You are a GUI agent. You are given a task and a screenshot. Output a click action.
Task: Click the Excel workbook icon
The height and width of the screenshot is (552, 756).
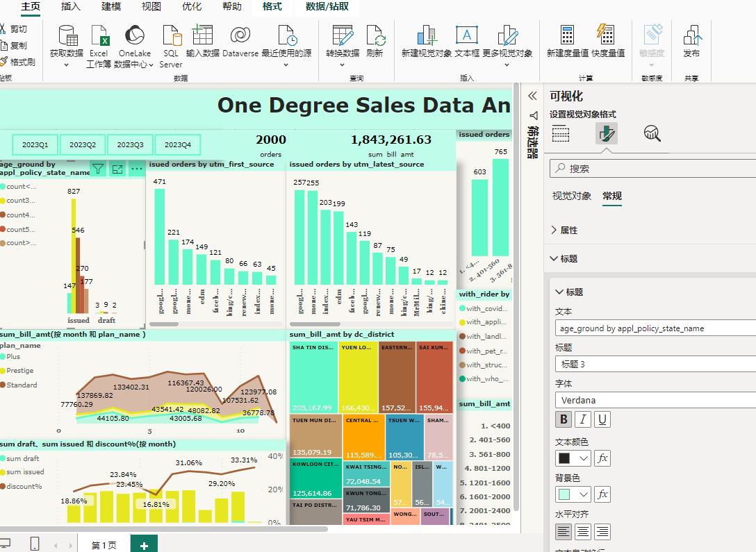[99, 35]
